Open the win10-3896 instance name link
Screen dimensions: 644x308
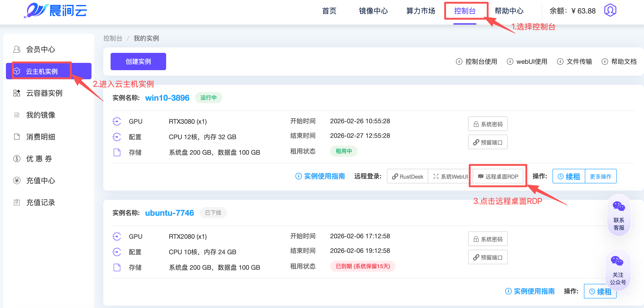pyautogui.click(x=167, y=98)
